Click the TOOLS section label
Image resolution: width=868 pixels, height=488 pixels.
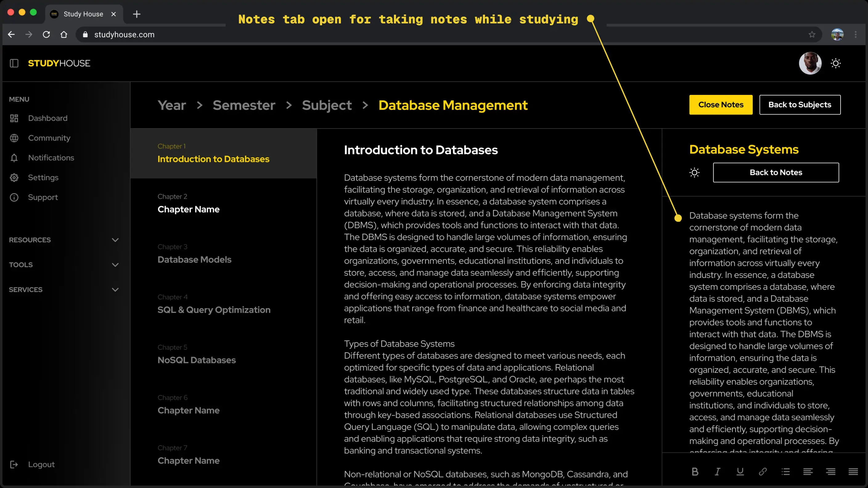(21, 265)
